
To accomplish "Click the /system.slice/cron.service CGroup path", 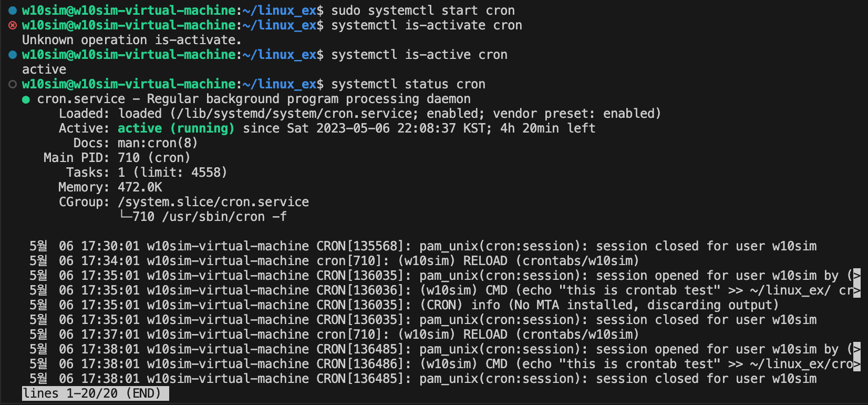I will 213,202.
